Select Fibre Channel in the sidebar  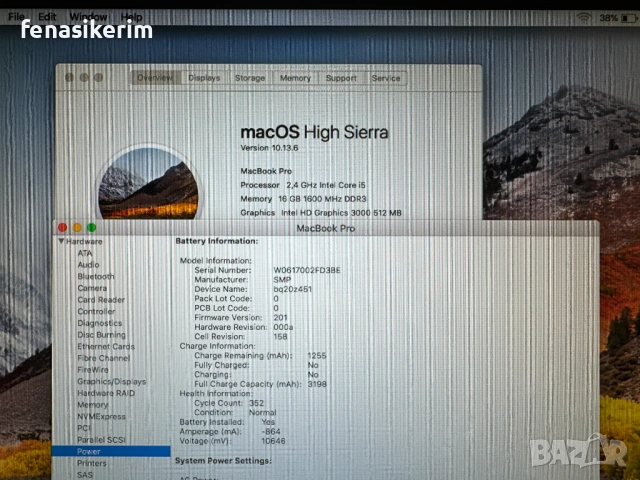click(x=104, y=358)
